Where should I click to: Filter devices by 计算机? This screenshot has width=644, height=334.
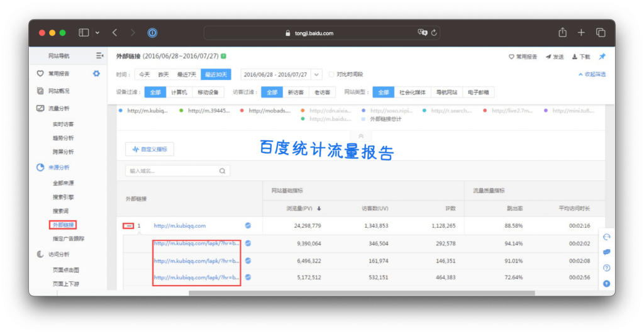tap(179, 92)
